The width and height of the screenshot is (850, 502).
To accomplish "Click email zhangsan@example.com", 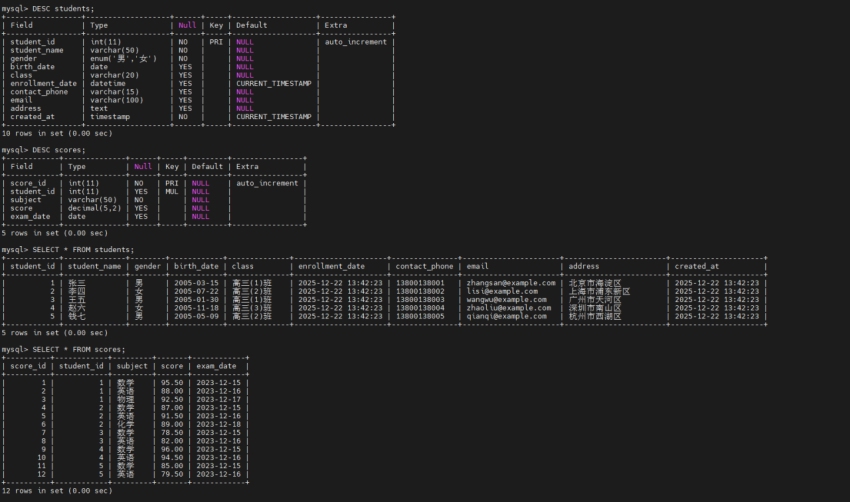I will click(511, 283).
